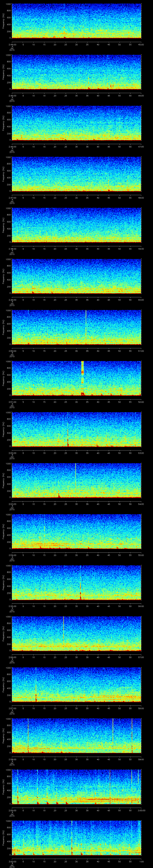Viewport: 153px width, 868px height.
Task: Click the spectrogram panel starting at 2:45:00
Action: [x=77, y=72]
